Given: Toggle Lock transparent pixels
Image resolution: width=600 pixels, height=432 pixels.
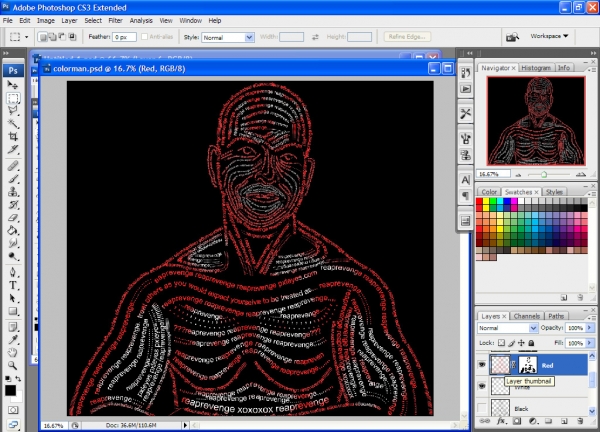Looking at the screenshot, I should 501,343.
